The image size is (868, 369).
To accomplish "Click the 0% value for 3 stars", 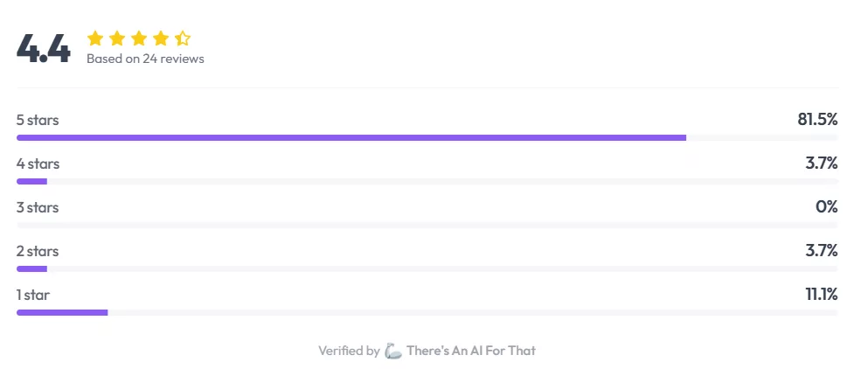I will point(828,207).
